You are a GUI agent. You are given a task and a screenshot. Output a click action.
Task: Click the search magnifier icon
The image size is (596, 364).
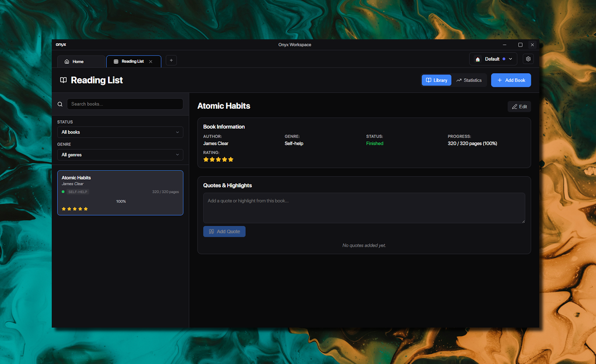coord(60,104)
